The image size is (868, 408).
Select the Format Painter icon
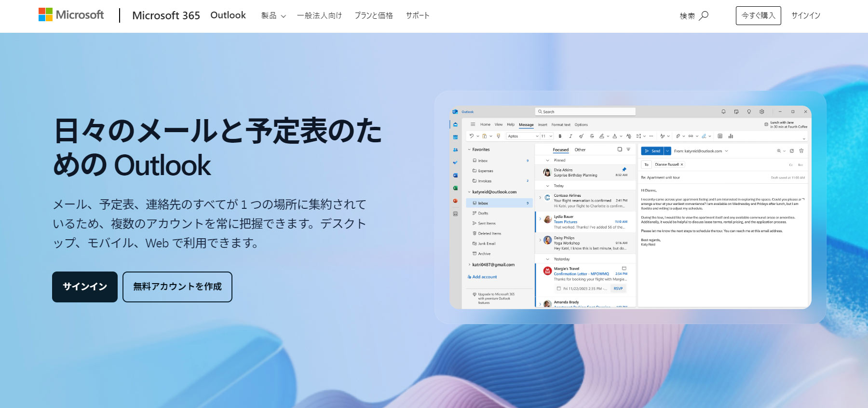tap(498, 136)
